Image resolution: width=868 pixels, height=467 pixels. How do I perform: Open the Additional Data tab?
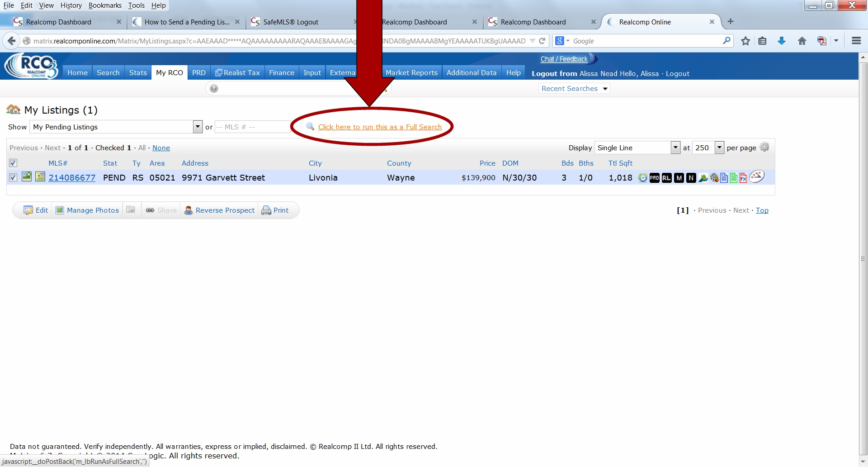471,72
